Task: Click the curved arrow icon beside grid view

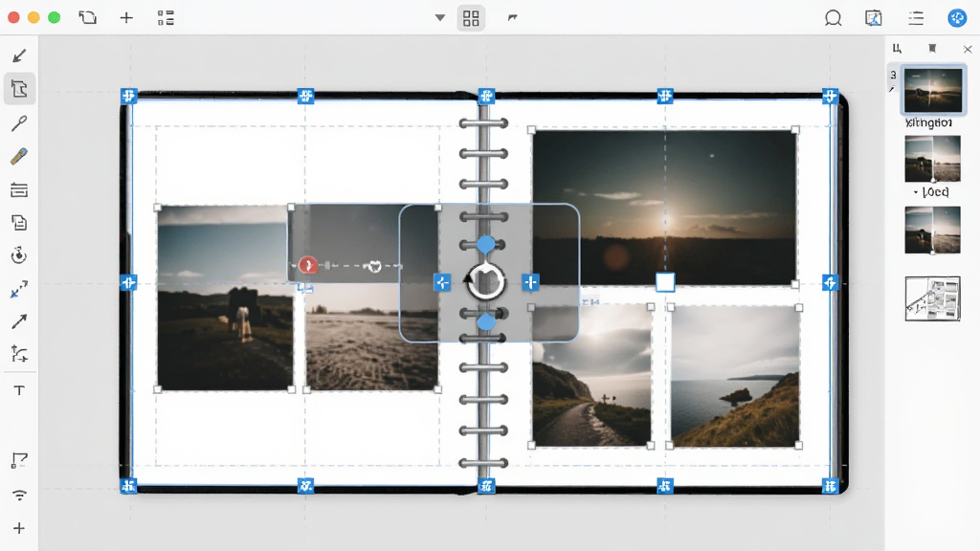Action: pos(513,17)
